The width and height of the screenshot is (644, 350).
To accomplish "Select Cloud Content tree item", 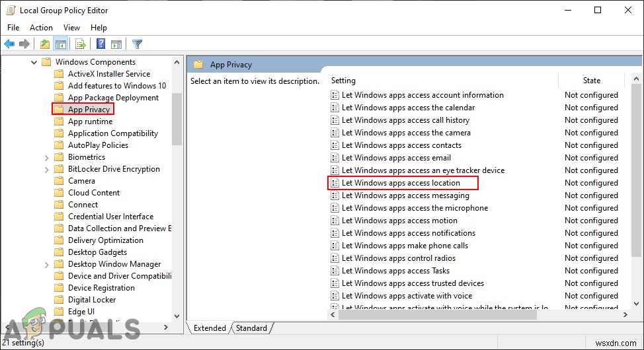I will [94, 193].
